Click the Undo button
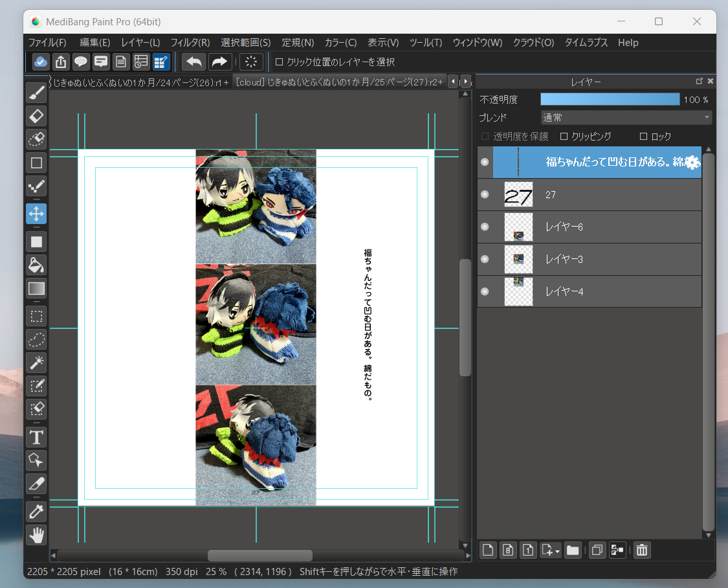 [x=193, y=62]
